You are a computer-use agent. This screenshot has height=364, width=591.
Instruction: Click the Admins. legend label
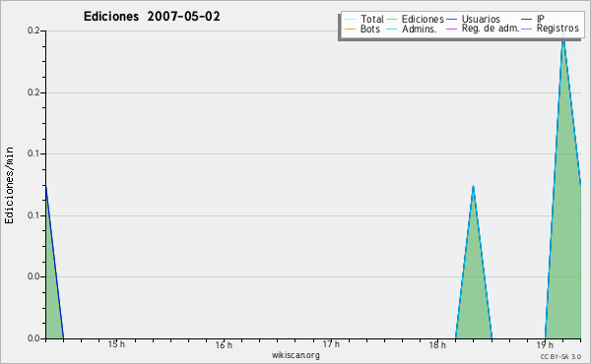420,29
